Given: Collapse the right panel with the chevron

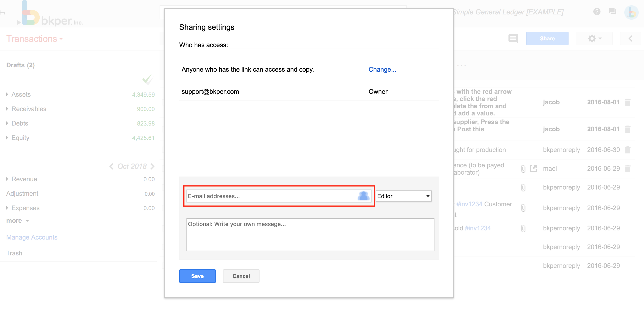Looking at the screenshot, I should [631, 38].
